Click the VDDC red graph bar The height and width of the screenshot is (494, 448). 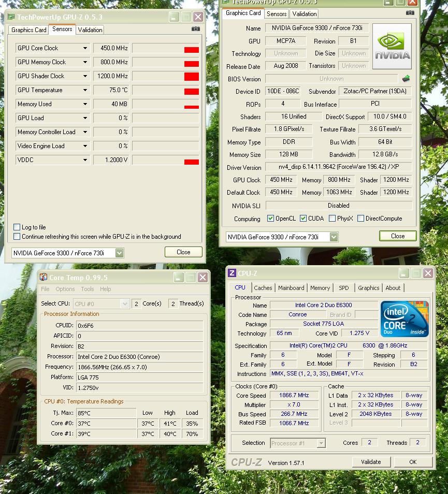click(x=192, y=162)
